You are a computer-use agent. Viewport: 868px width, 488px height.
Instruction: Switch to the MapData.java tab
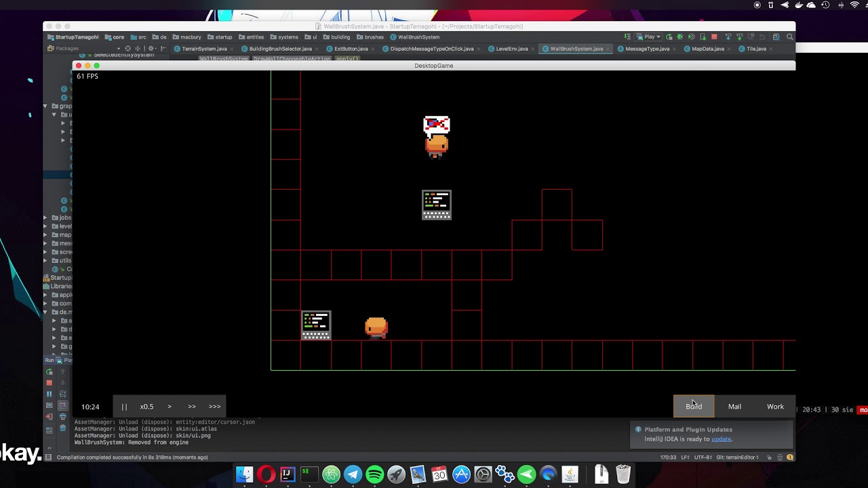pyautogui.click(x=707, y=49)
